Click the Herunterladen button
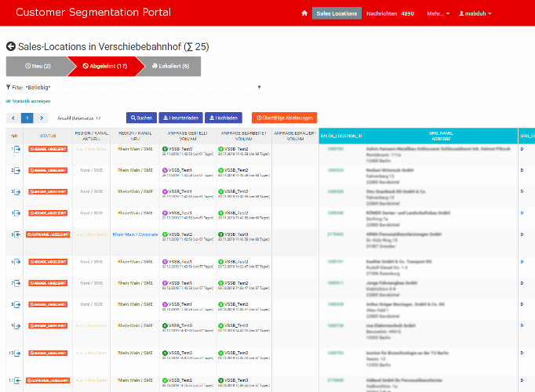The image size is (535, 392). coord(180,118)
